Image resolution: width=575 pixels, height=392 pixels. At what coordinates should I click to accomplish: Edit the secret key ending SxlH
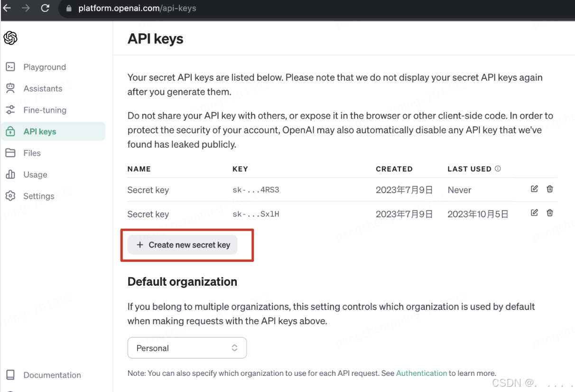(534, 213)
